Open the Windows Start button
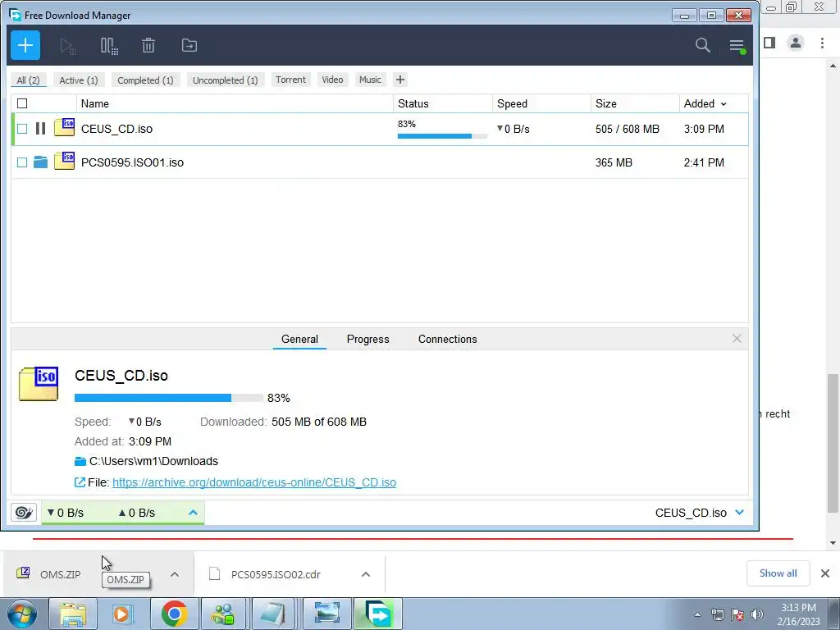This screenshot has height=630, width=840. pos(22,614)
